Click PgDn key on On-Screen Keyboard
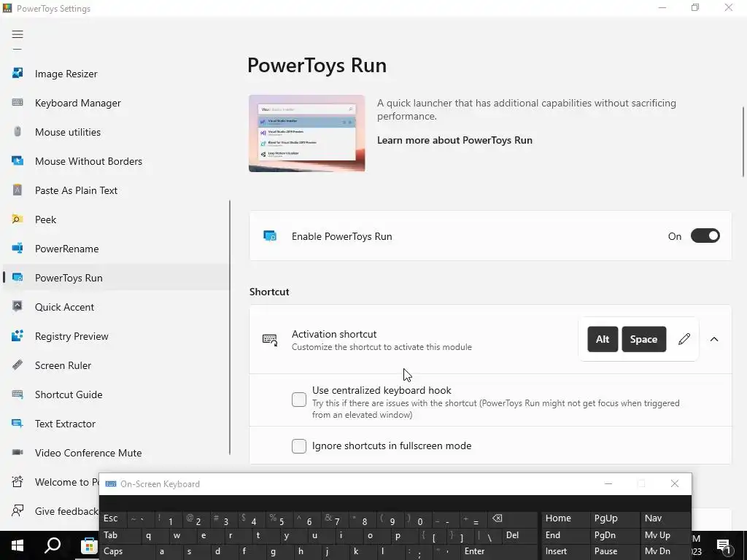 [x=616, y=535]
